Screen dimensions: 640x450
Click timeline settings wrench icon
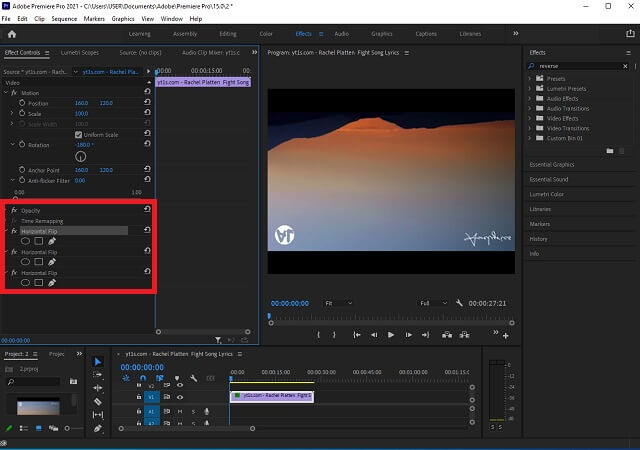[193, 378]
